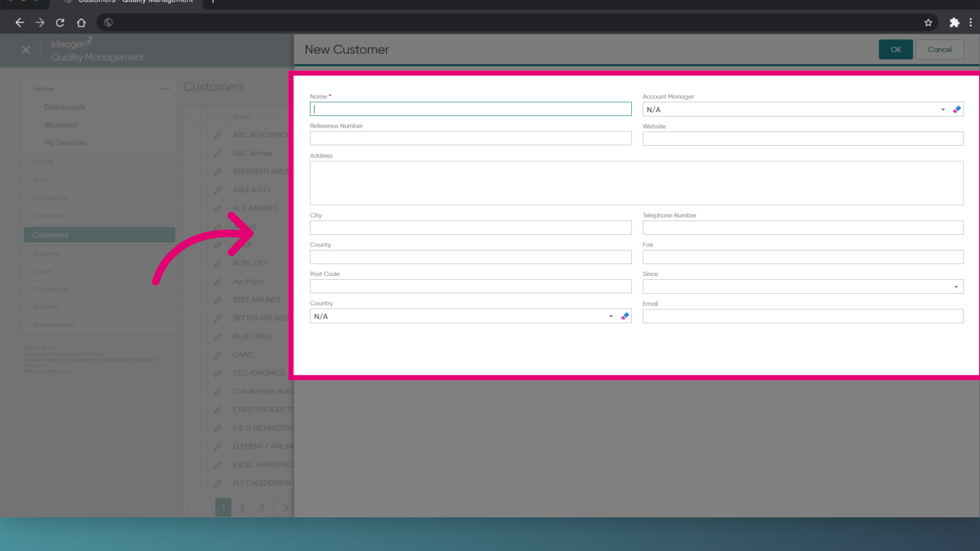The height and width of the screenshot is (551, 980).
Task: Edit CAAC row pencil icon
Action: pos(217,356)
